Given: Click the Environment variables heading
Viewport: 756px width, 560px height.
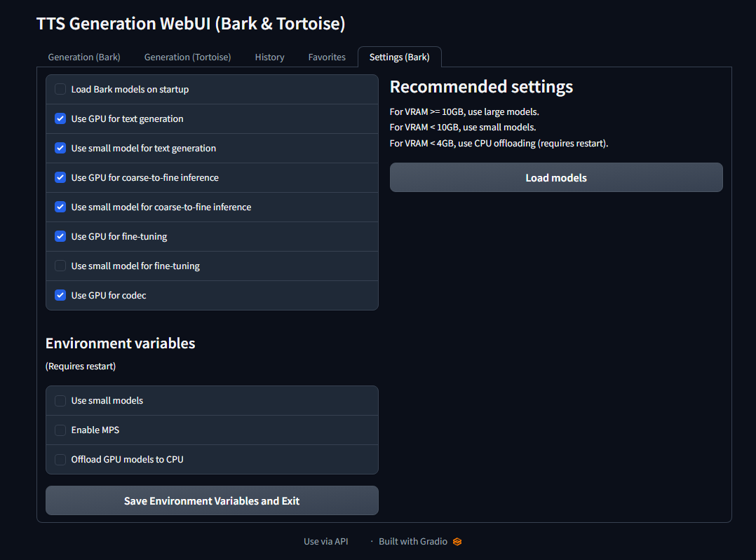Looking at the screenshot, I should click(x=120, y=343).
